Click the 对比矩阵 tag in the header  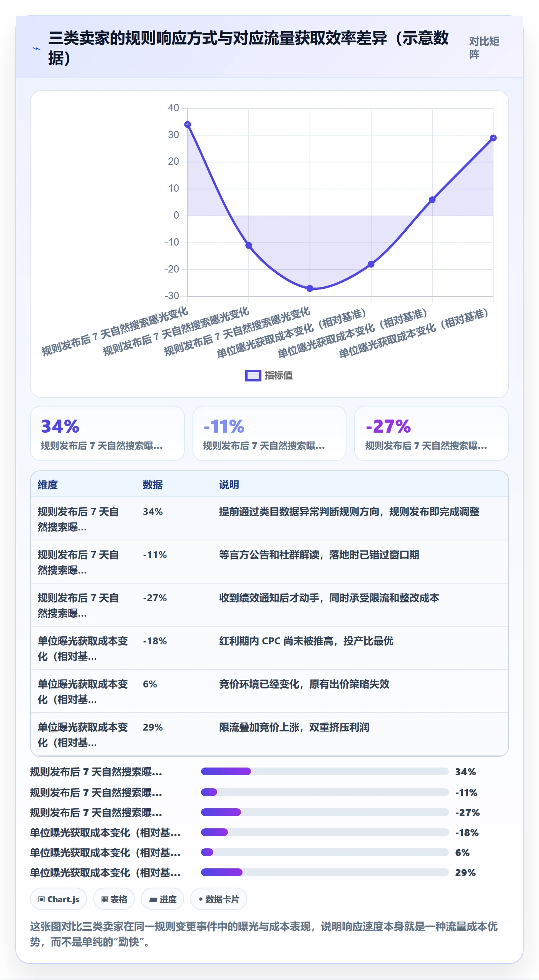point(484,48)
